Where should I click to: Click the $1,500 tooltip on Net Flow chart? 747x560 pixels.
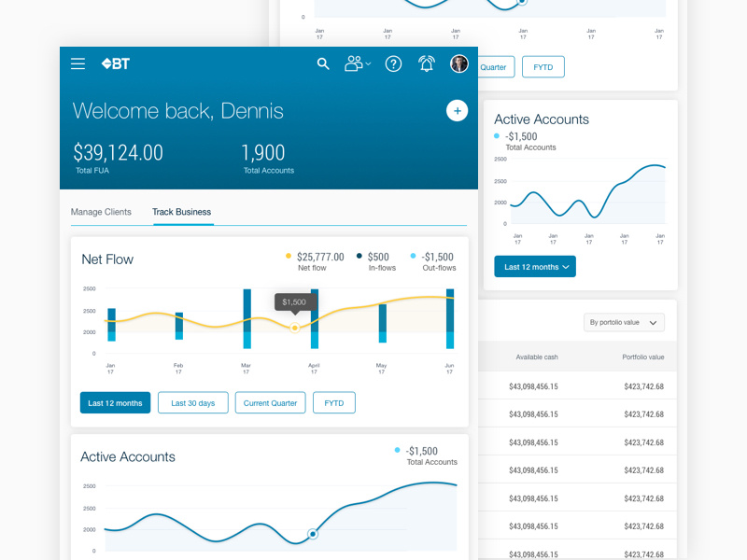(x=294, y=302)
